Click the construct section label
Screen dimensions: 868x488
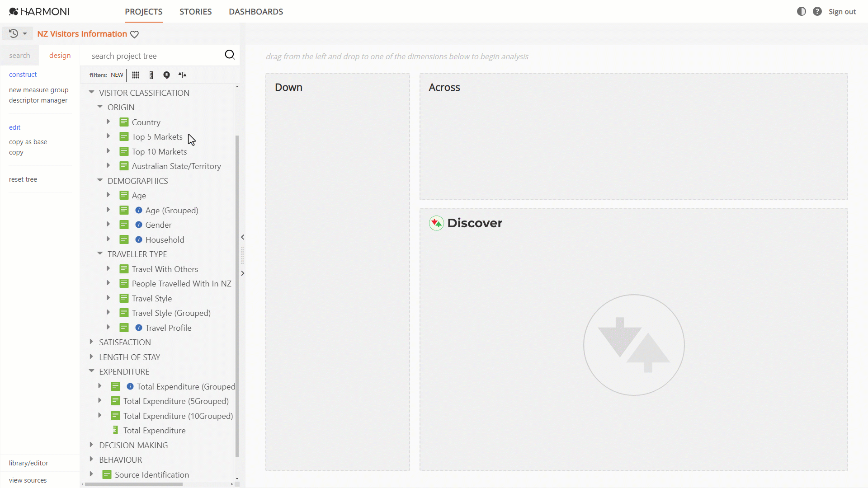click(x=23, y=75)
